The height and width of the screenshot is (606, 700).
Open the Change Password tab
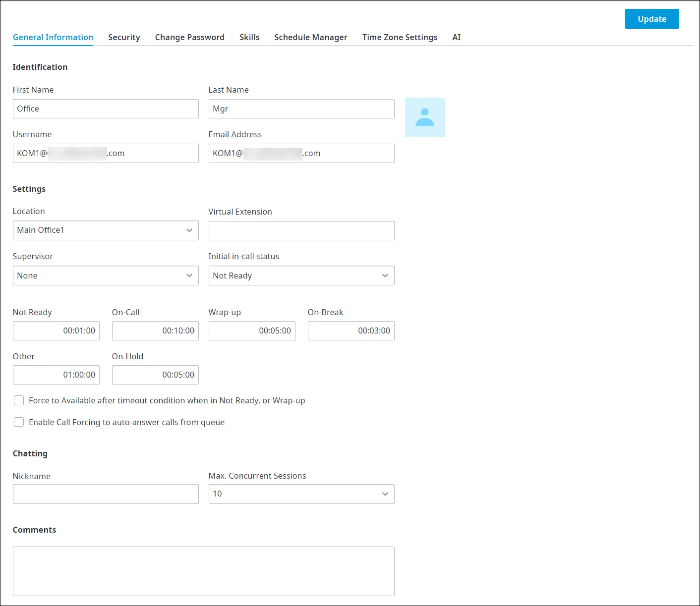189,37
